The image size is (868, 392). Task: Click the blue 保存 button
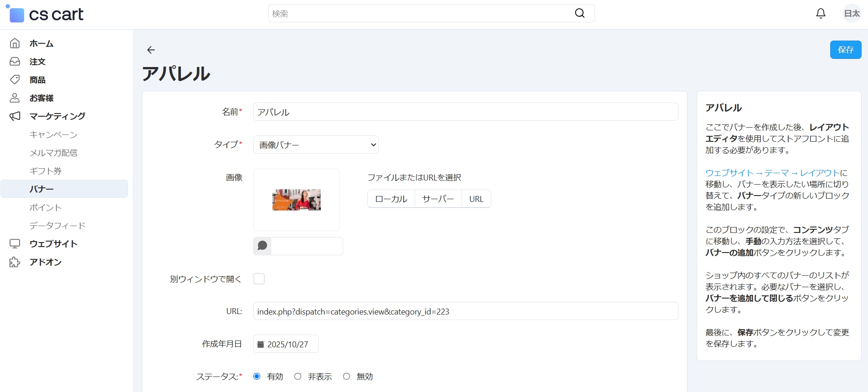[845, 50]
